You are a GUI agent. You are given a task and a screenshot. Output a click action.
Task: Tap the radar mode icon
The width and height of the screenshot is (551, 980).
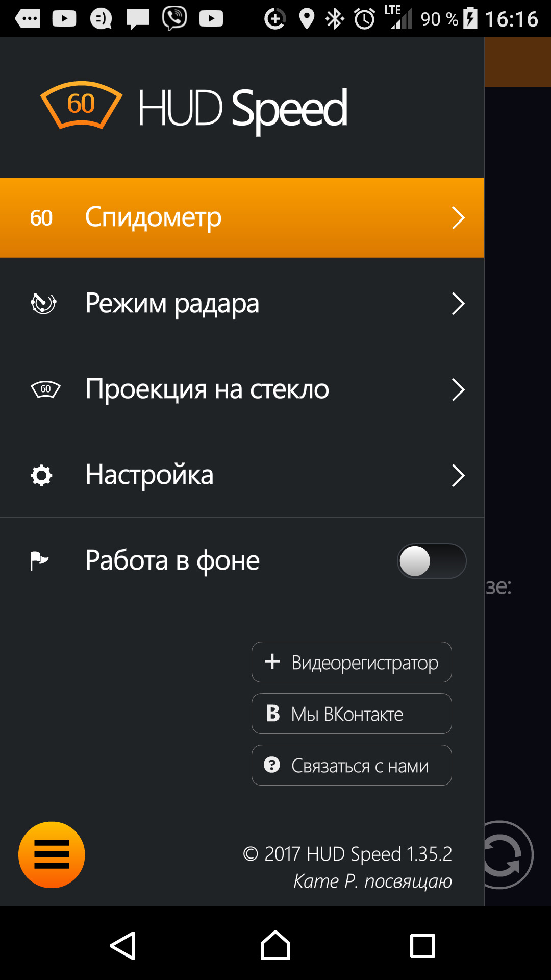click(x=43, y=304)
